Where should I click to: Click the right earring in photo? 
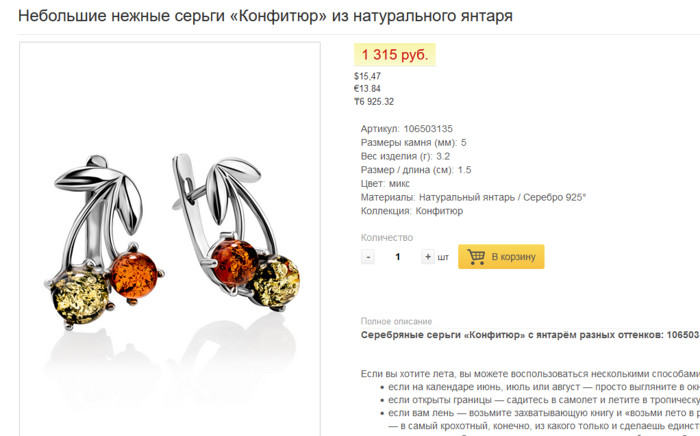tap(236, 231)
